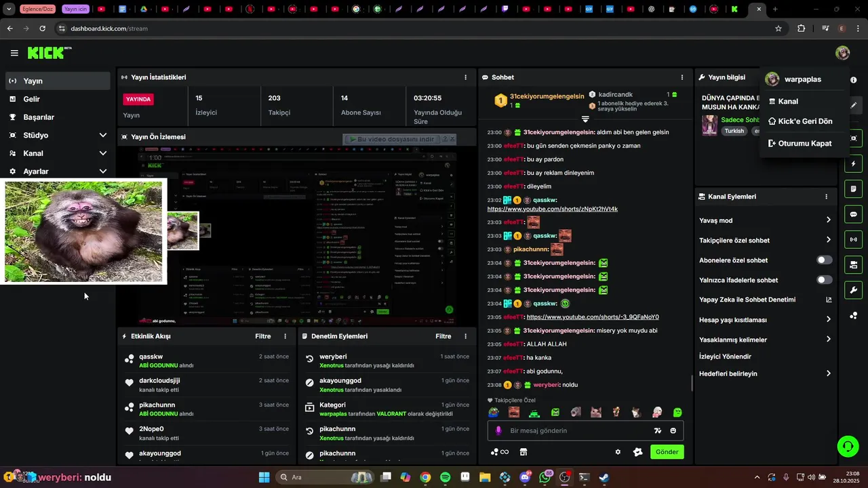Click Filtre in Etkinlik Akışı panel
Image resolution: width=868 pixels, height=488 pixels.
coord(263,336)
